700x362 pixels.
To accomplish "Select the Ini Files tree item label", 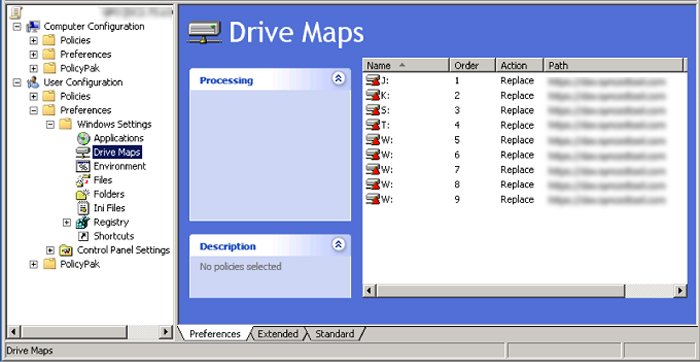I will tap(109, 208).
